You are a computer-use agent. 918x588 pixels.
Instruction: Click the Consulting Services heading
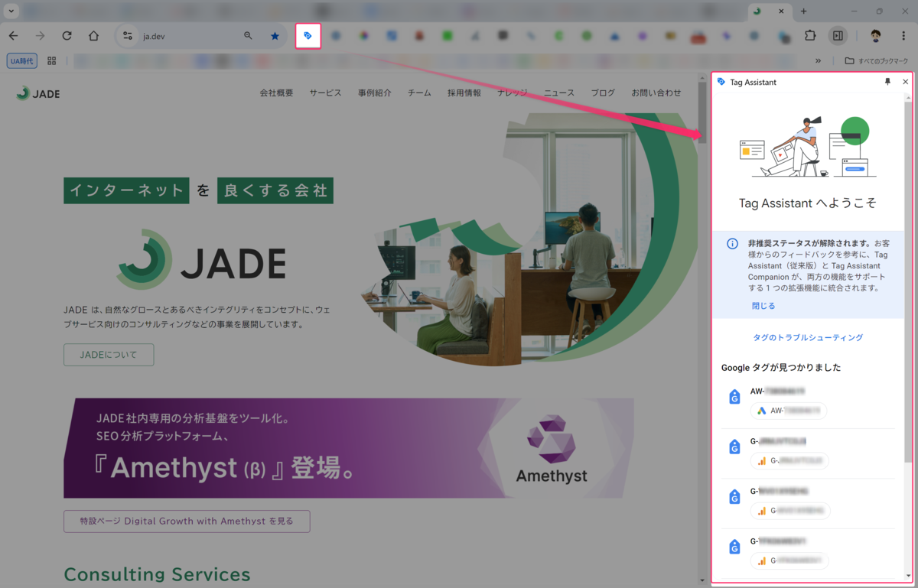point(157,574)
